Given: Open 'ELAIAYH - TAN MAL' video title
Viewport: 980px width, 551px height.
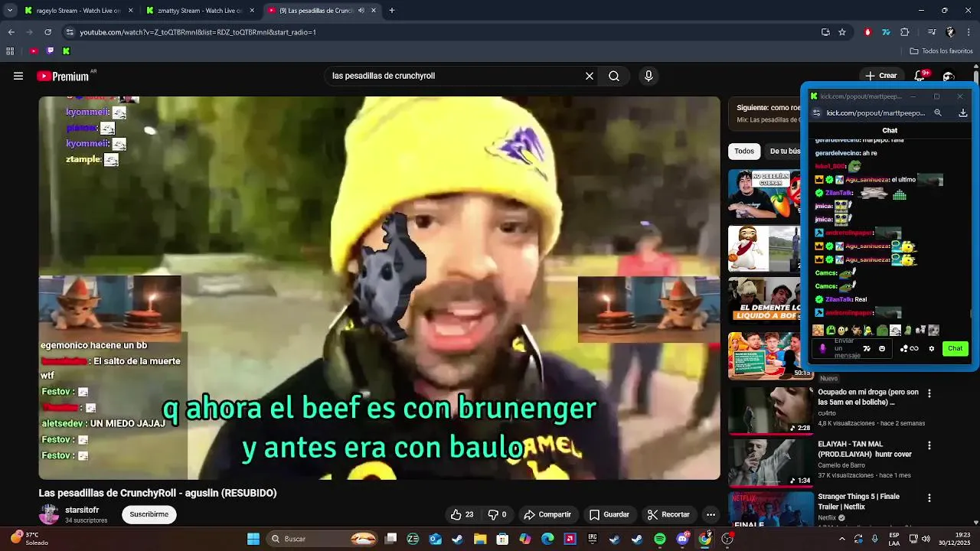Looking at the screenshot, I should click(x=864, y=449).
